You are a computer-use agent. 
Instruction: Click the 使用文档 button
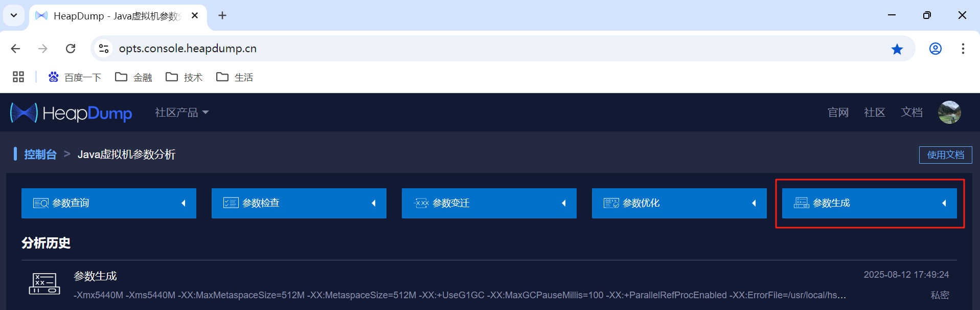pos(946,155)
